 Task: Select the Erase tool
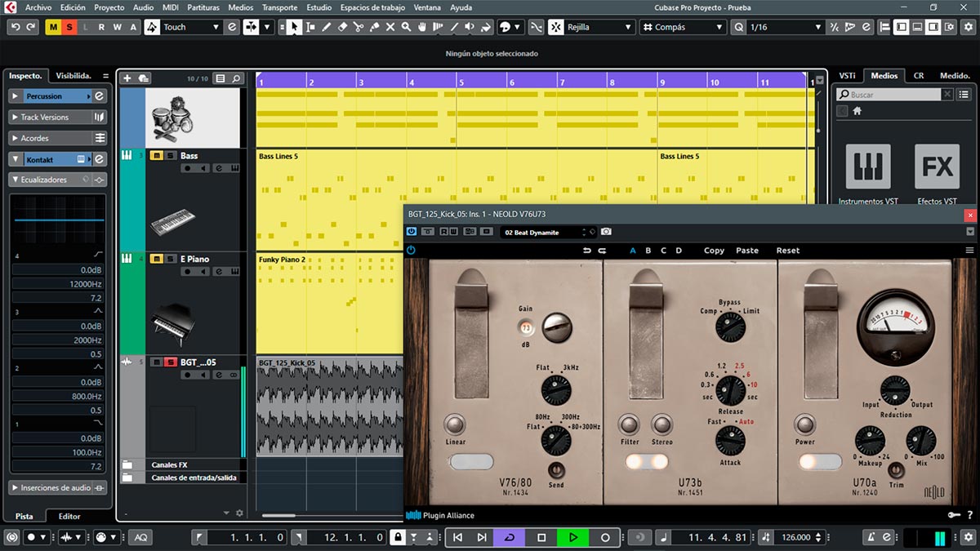click(x=343, y=27)
